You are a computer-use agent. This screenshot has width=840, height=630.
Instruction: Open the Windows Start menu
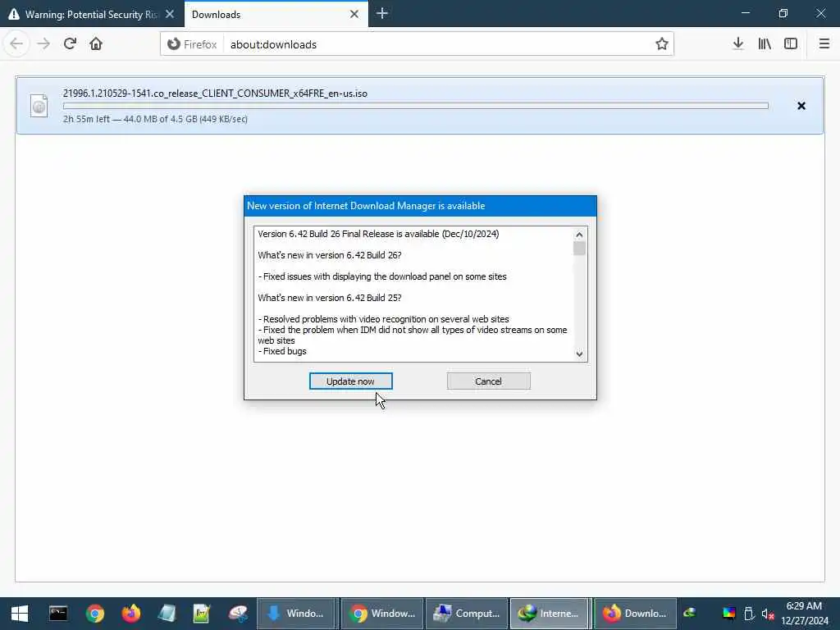[x=20, y=614]
